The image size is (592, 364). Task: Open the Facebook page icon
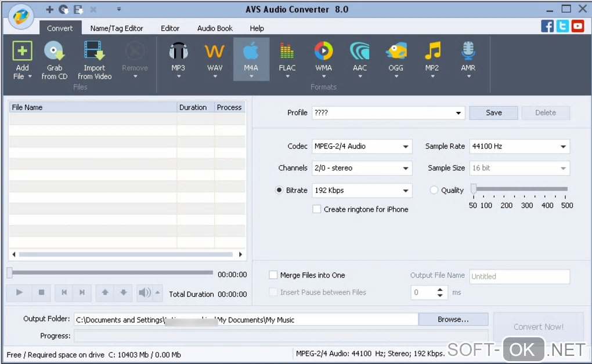tap(547, 26)
